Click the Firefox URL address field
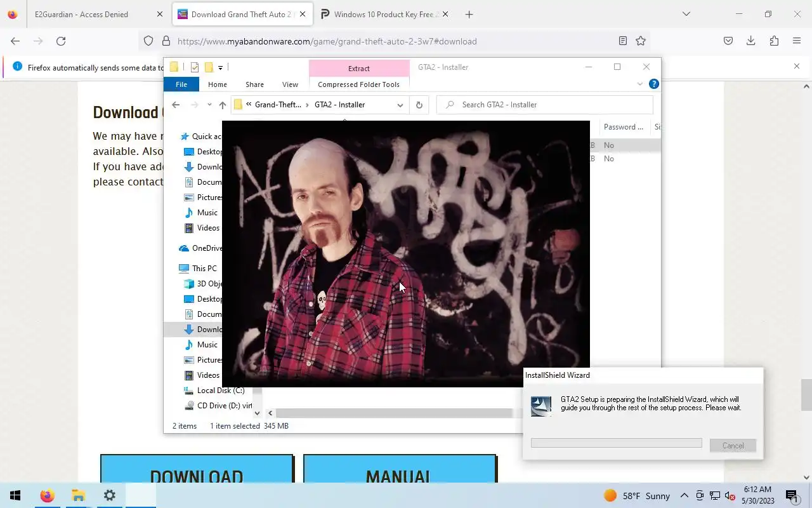This screenshot has height=508, width=812. click(393, 41)
